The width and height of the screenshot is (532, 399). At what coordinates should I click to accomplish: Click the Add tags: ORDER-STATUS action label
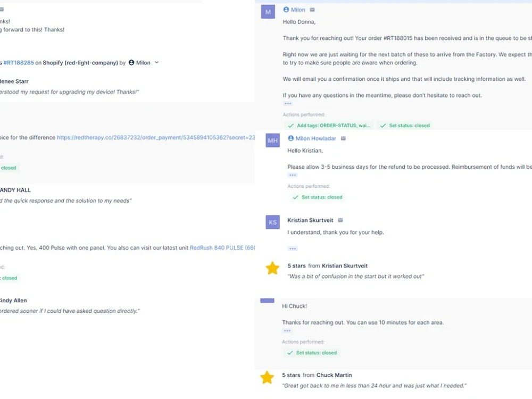coord(326,125)
